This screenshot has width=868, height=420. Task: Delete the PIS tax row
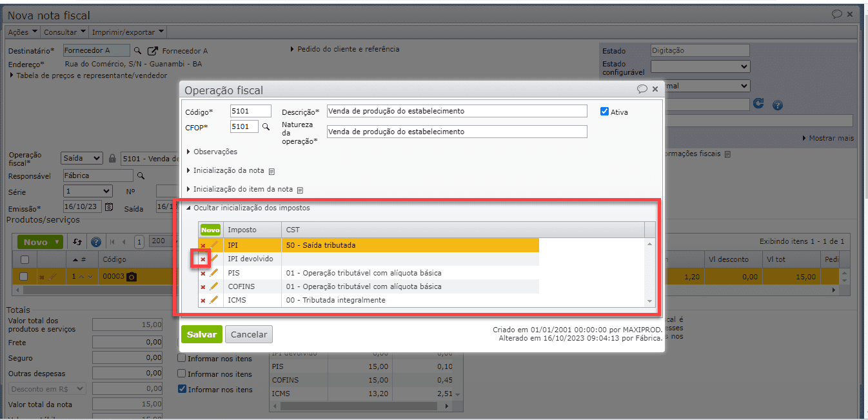203,274
